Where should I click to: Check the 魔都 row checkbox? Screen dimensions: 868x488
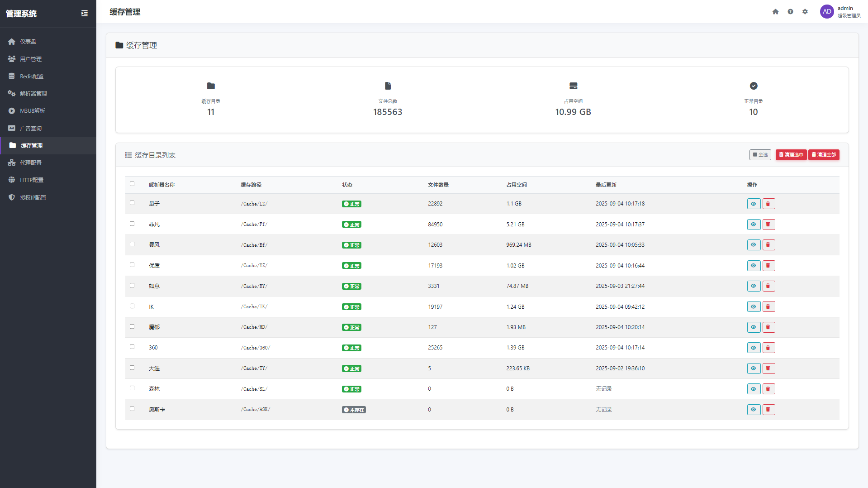(132, 326)
